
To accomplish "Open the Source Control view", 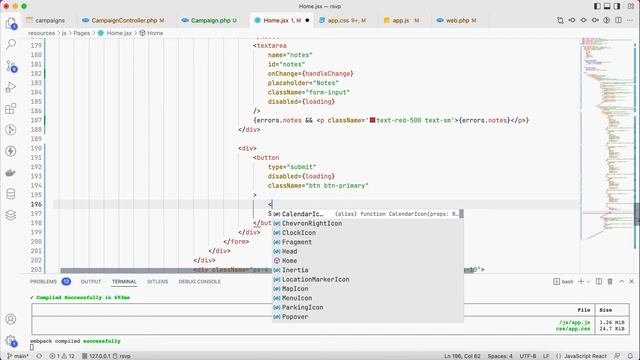I will (x=11, y=66).
